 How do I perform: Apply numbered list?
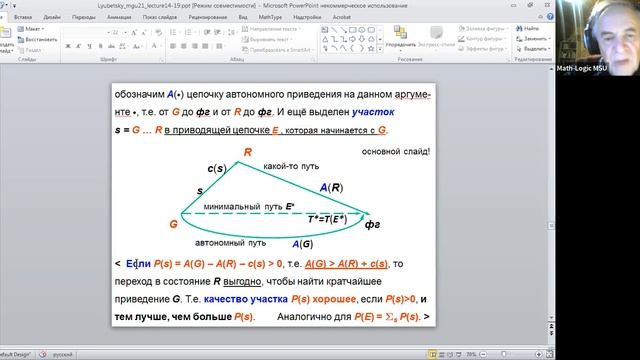click(x=189, y=33)
